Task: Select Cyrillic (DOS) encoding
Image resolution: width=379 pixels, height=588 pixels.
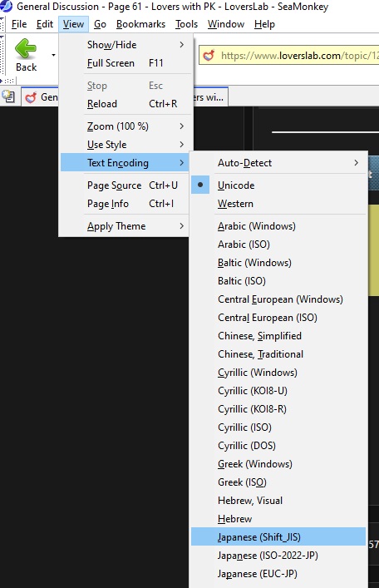Action: click(x=278, y=446)
